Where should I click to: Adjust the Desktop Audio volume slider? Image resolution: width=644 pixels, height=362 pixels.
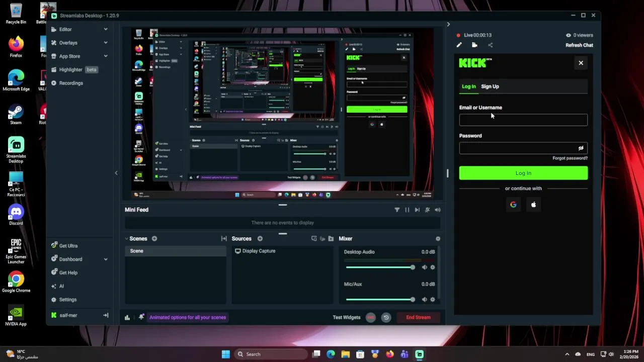point(380,267)
